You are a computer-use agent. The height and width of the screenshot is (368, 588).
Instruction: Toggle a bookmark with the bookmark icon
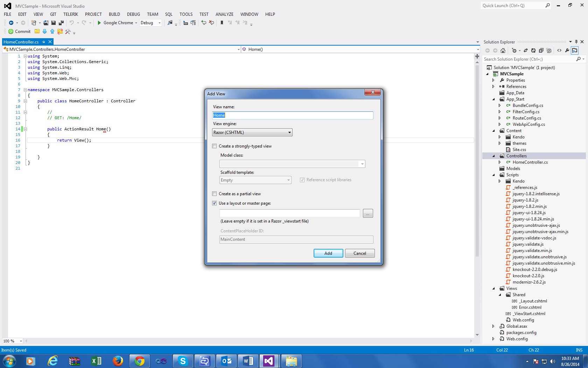click(x=222, y=23)
